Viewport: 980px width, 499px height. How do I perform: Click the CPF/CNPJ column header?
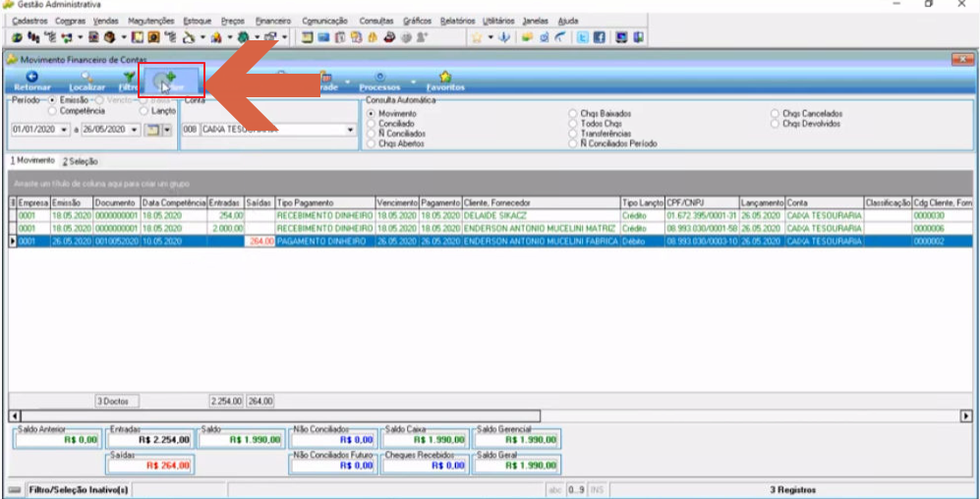(x=701, y=203)
